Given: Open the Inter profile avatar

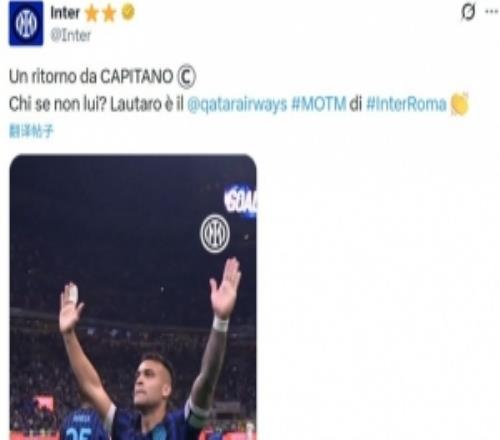Looking at the screenshot, I should pos(26,23).
